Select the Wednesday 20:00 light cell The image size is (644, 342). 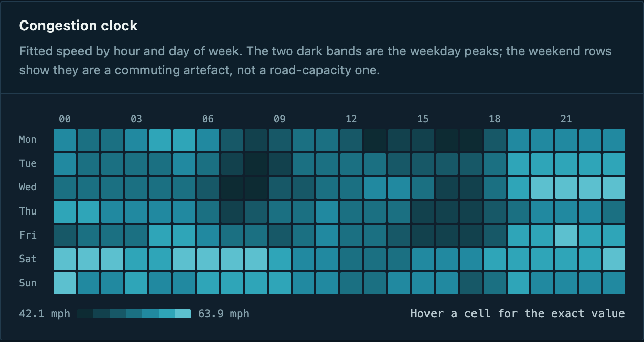click(542, 188)
